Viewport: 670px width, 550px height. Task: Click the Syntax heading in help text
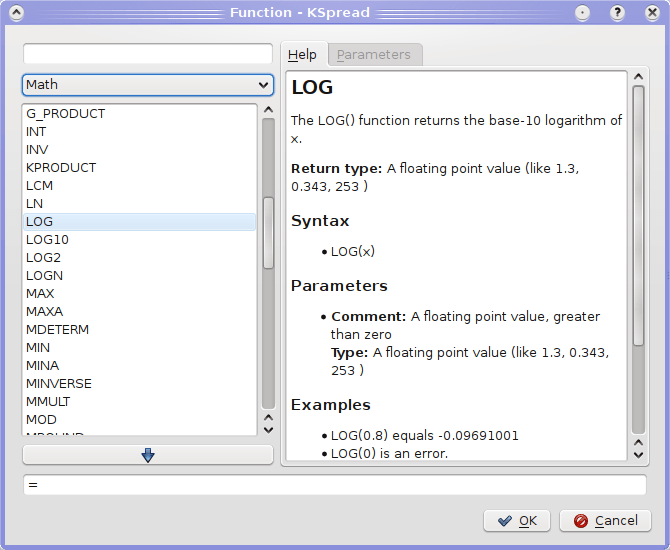[x=320, y=221]
